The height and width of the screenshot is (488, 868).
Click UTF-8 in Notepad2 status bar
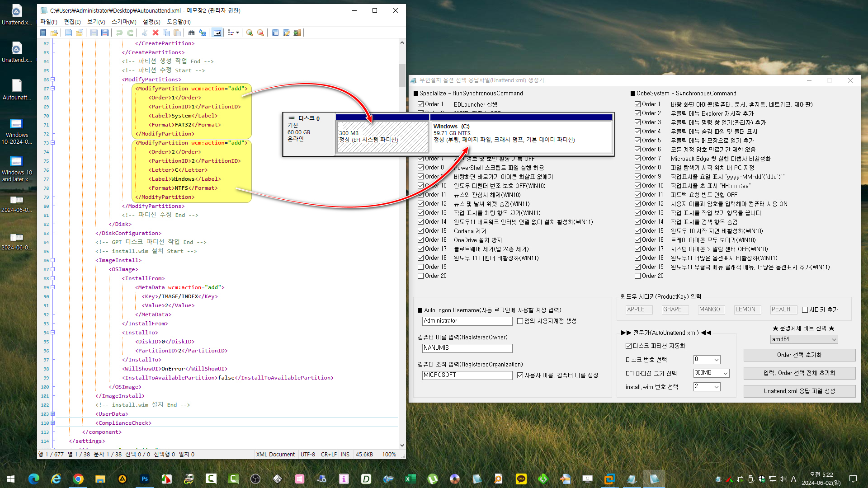coord(308,454)
